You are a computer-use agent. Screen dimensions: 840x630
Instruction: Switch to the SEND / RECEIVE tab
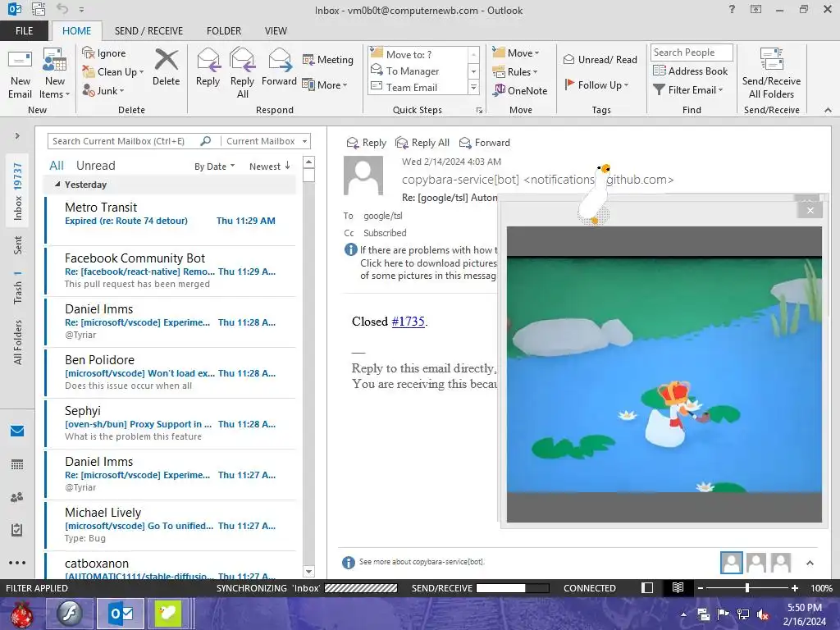(149, 30)
